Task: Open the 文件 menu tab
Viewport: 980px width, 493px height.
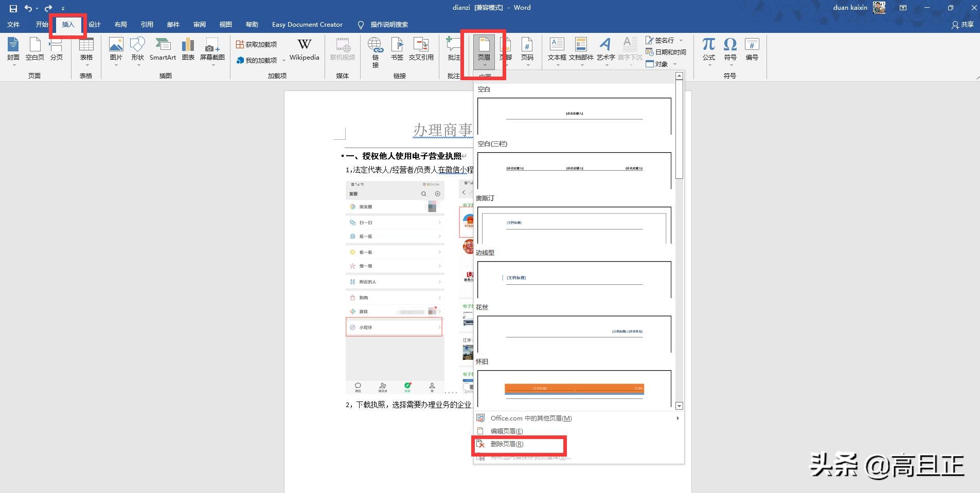Action: (13, 25)
